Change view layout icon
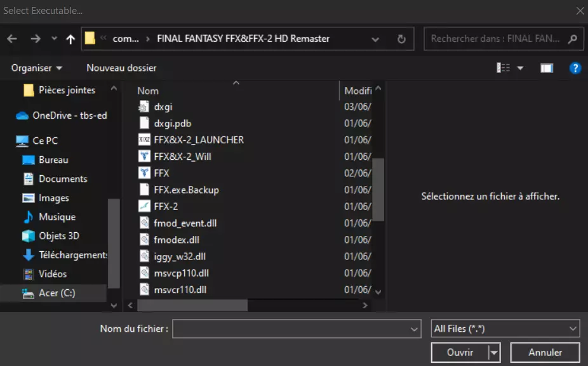Viewport: 588px width, 366px height. point(504,68)
